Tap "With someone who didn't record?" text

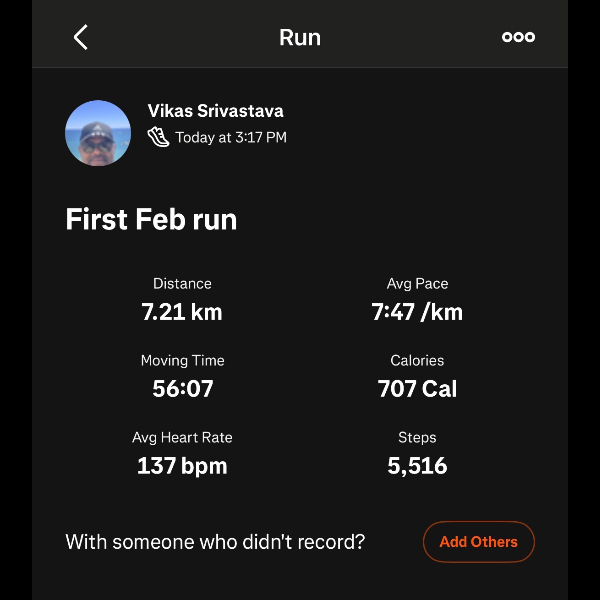coord(215,542)
